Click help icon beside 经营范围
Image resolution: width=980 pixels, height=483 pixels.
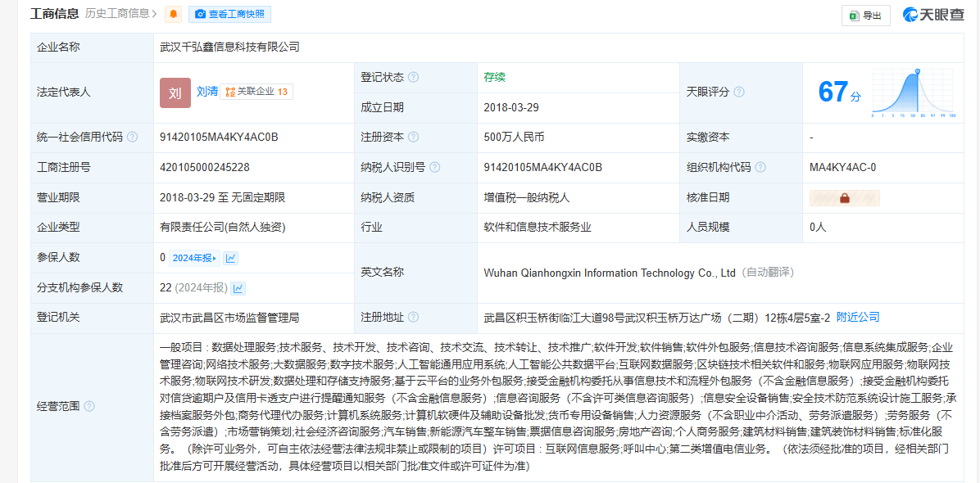point(89,407)
